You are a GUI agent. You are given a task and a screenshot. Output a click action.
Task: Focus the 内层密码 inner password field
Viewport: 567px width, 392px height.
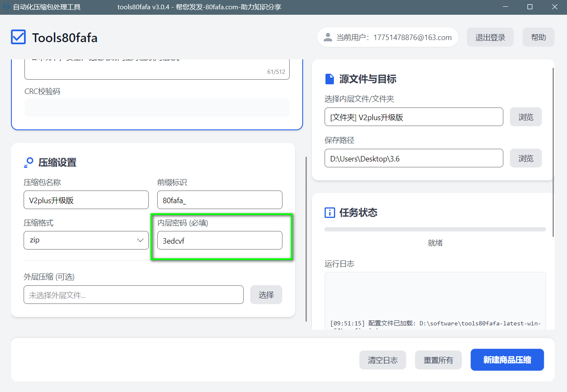219,241
